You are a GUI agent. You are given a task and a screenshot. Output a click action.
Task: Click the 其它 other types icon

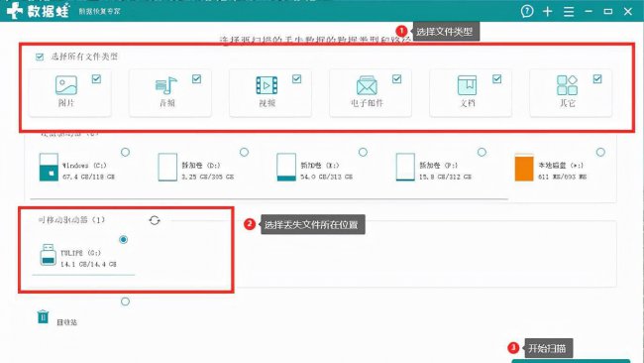pos(567,85)
